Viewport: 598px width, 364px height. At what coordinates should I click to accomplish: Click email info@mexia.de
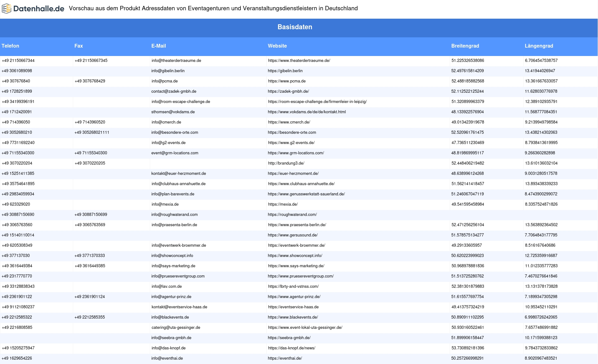tap(165, 204)
